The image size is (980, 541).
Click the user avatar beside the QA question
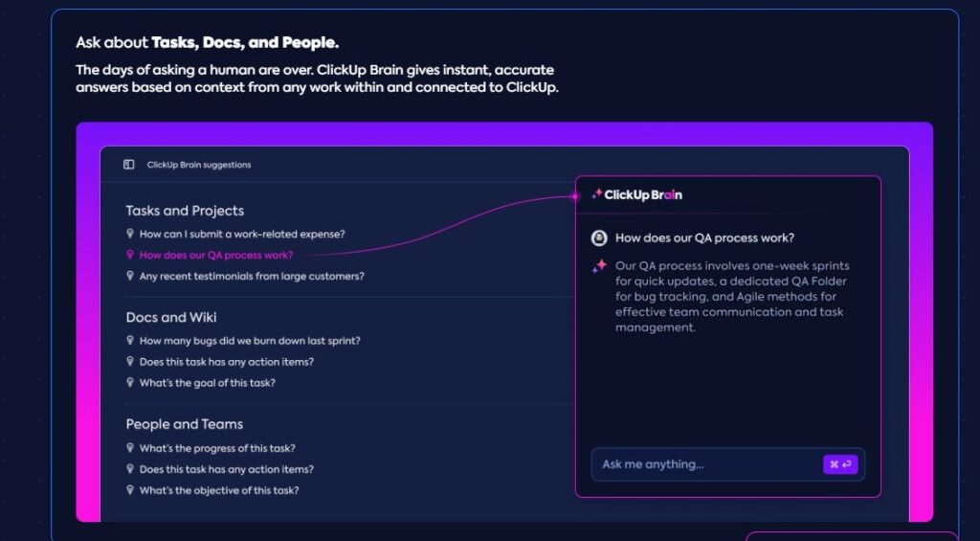pos(599,238)
